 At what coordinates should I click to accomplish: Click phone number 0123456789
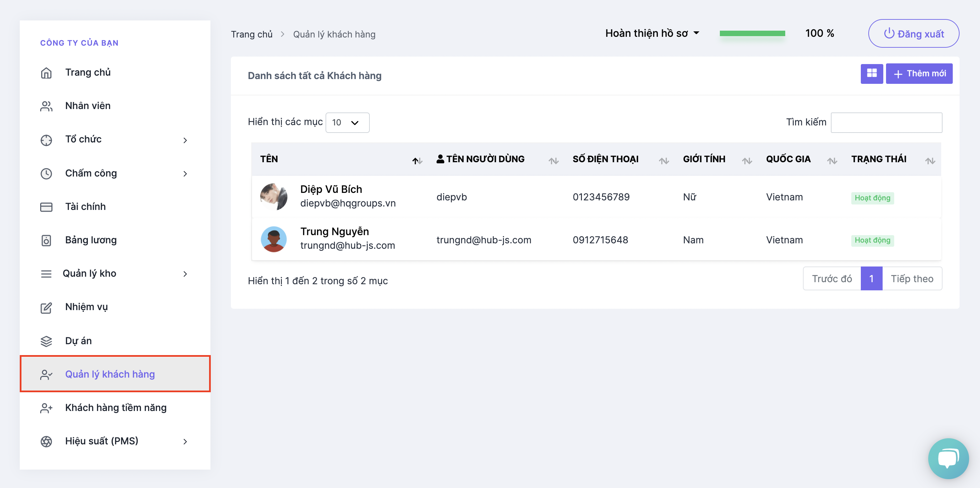[x=601, y=197]
